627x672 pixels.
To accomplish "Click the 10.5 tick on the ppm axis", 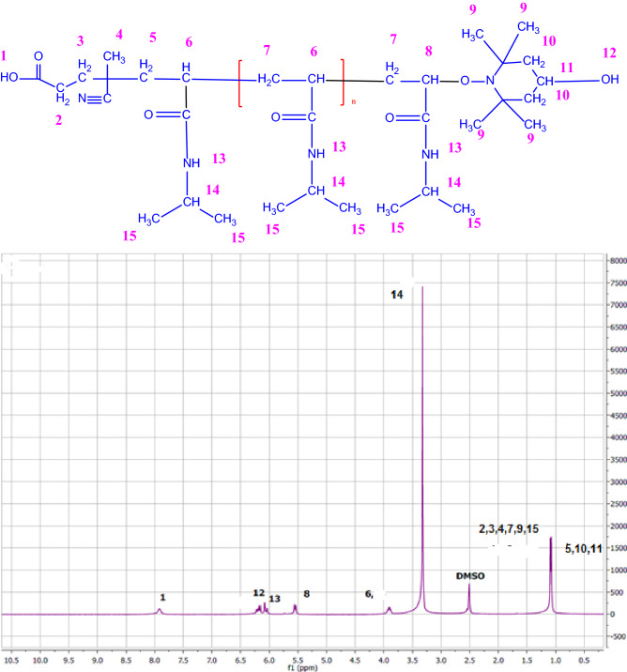I will [x=11, y=661].
